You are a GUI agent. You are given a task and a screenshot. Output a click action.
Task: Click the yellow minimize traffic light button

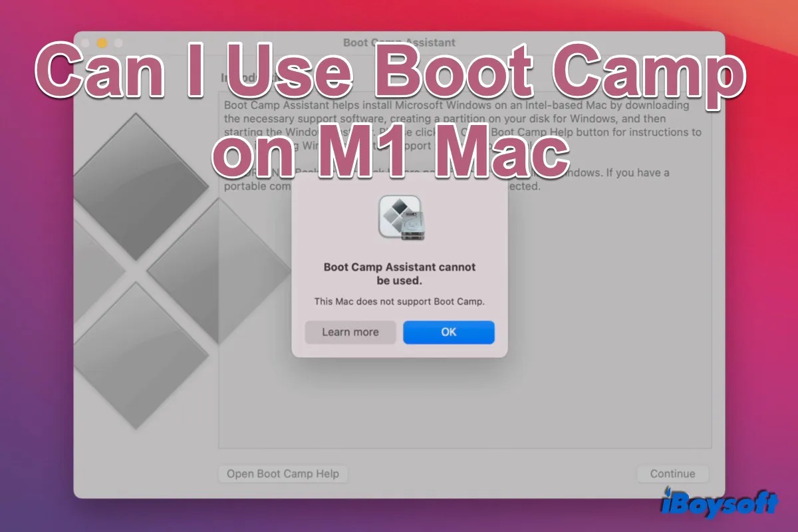point(102,42)
